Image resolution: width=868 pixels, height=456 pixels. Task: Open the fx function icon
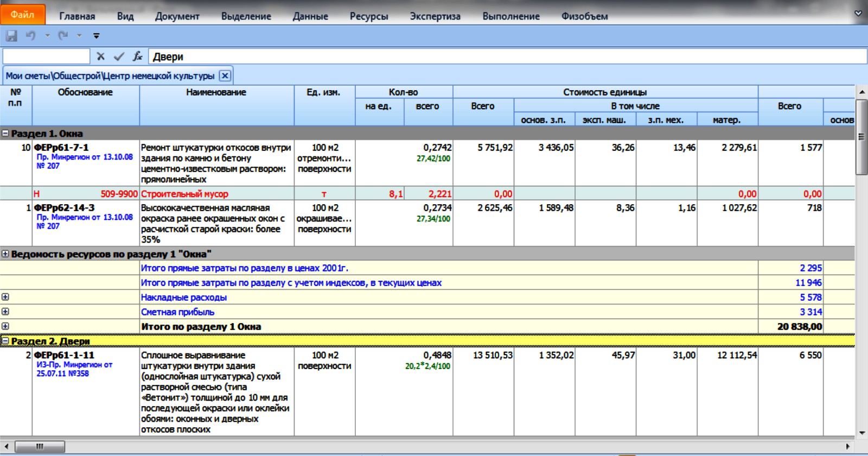(x=138, y=56)
